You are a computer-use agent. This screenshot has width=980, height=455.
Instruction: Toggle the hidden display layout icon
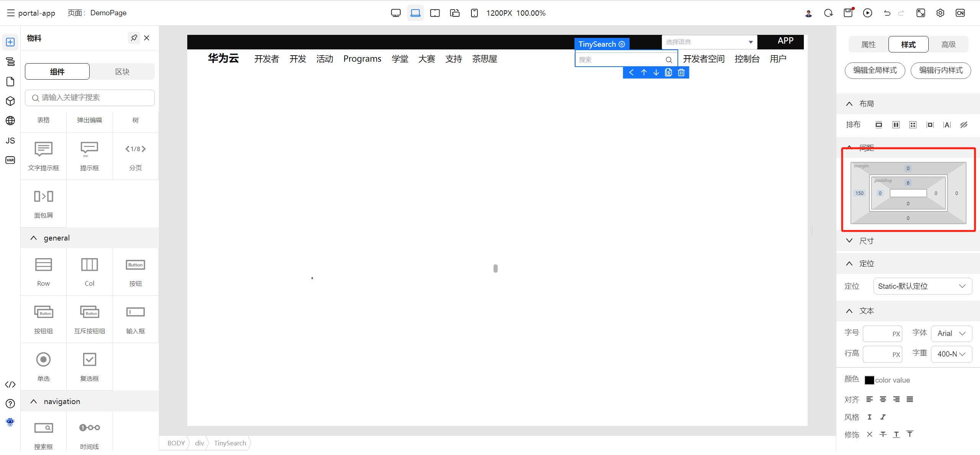tap(964, 125)
